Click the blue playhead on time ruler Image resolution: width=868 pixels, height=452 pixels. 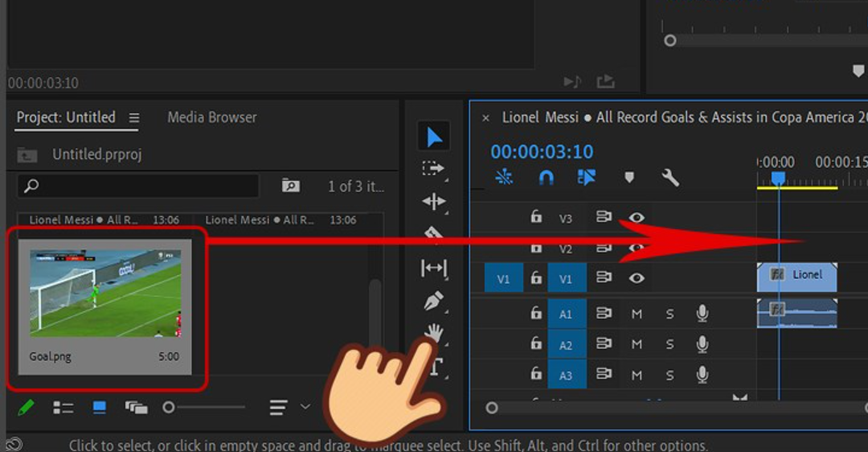pyautogui.click(x=778, y=178)
